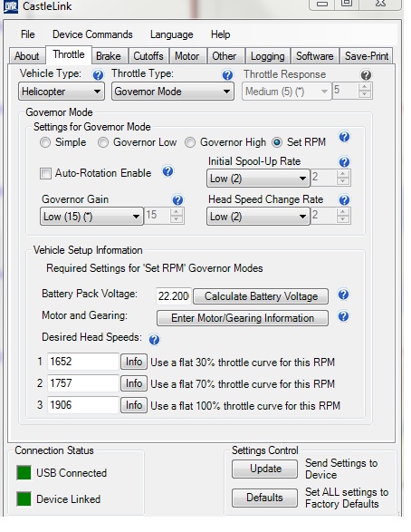Open the Throttle Response dropdown
The width and height of the screenshot is (411, 532).
[x=286, y=92]
